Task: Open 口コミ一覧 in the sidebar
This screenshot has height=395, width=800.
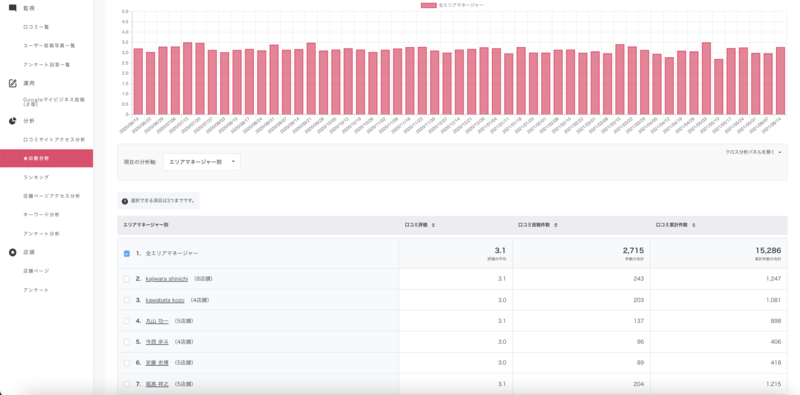Action: pos(36,27)
